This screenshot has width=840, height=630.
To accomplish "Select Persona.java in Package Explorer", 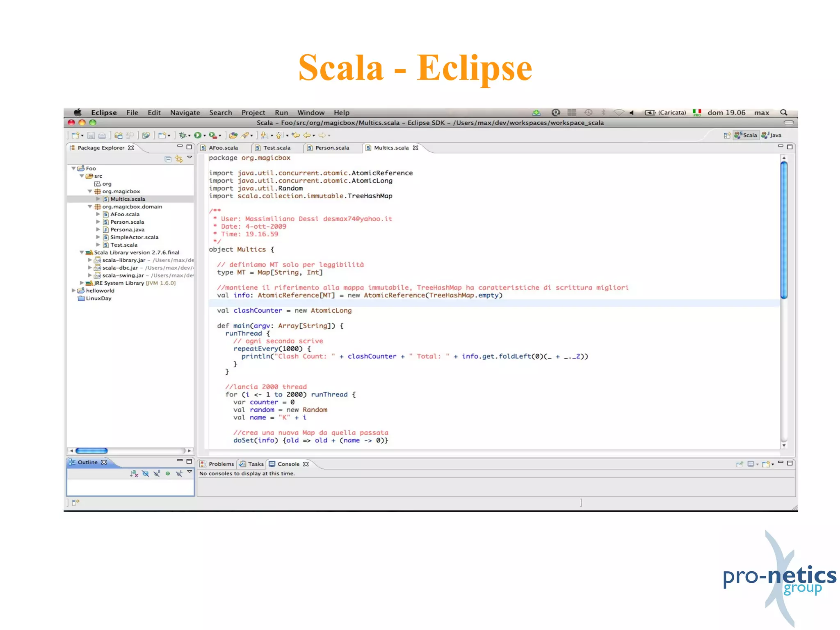I will pyautogui.click(x=128, y=230).
